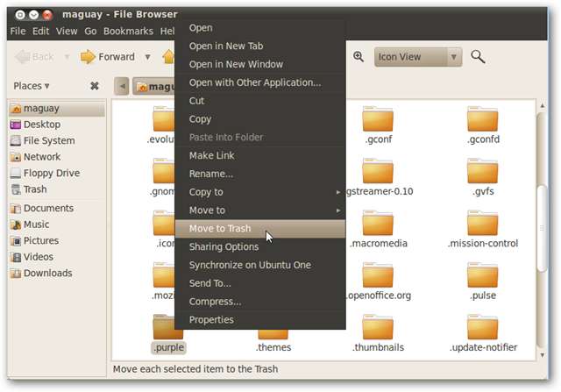The height and width of the screenshot is (392, 561).
Task: Open Videos in the Places sidebar
Action: coord(56,257)
